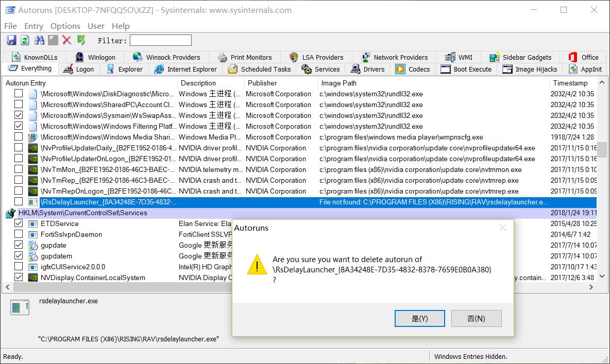Enable the NvProfileUpdaterOnLogon entry checkbox
The height and width of the screenshot is (364, 610).
click(x=18, y=158)
